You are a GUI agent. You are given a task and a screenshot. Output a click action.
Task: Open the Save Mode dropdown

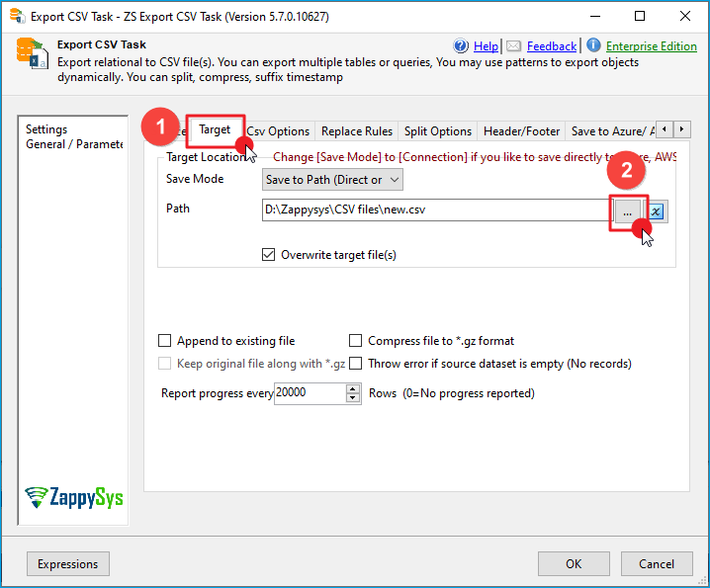tap(332, 180)
